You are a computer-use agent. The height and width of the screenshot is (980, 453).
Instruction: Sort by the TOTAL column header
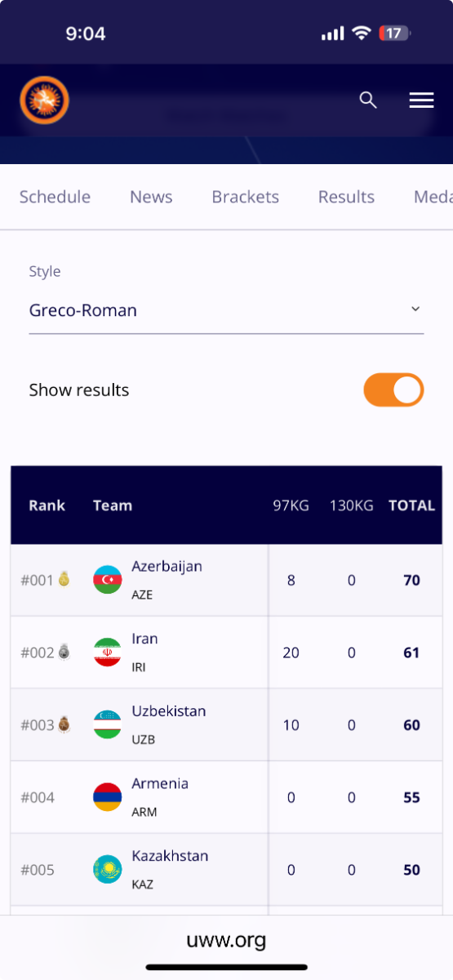[411, 506]
